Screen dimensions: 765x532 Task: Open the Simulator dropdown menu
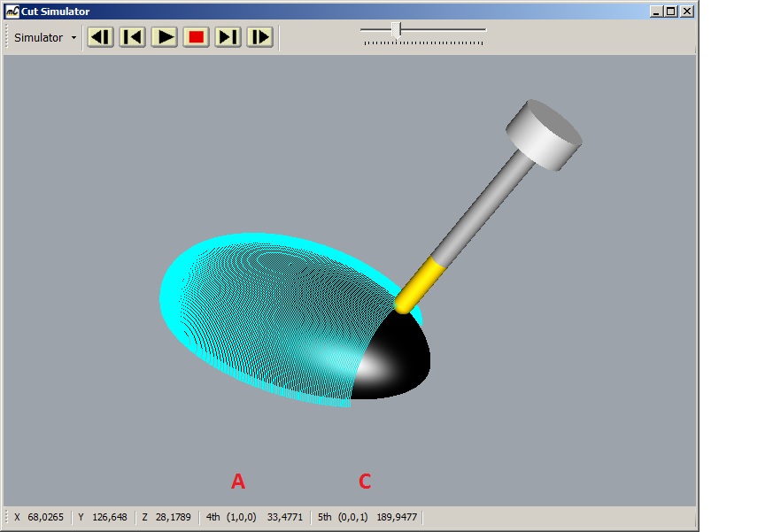tap(39, 38)
